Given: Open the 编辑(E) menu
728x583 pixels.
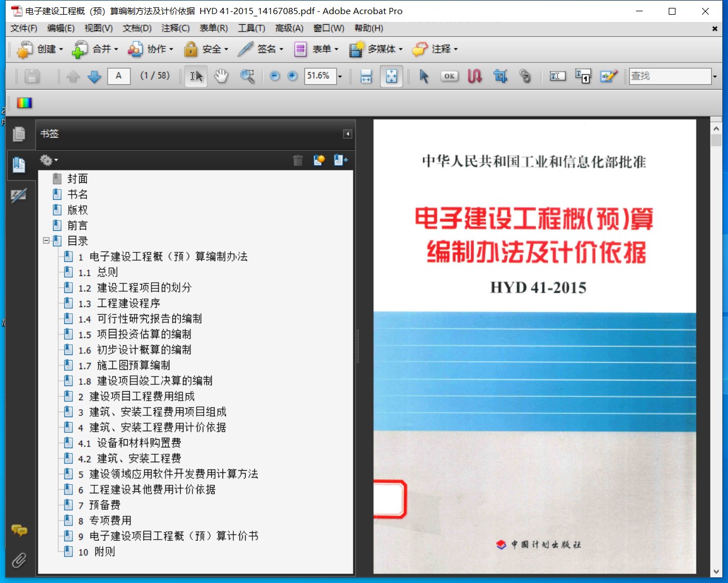Looking at the screenshot, I should tap(61, 28).
